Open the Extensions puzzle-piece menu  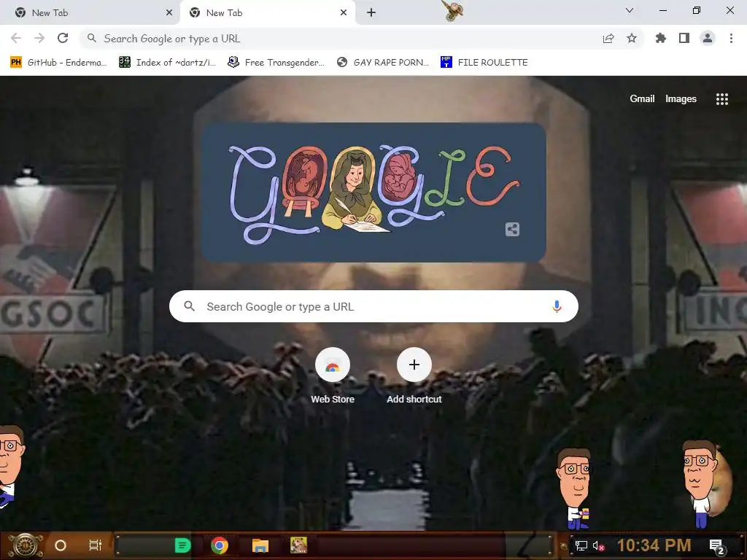tap(661, 38)
